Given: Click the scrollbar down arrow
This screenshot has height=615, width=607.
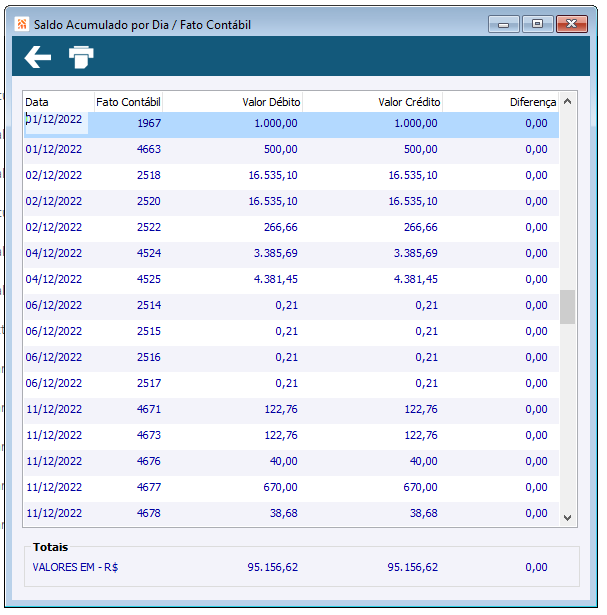Looking at the screenshot, I should (x=567, y=518).
